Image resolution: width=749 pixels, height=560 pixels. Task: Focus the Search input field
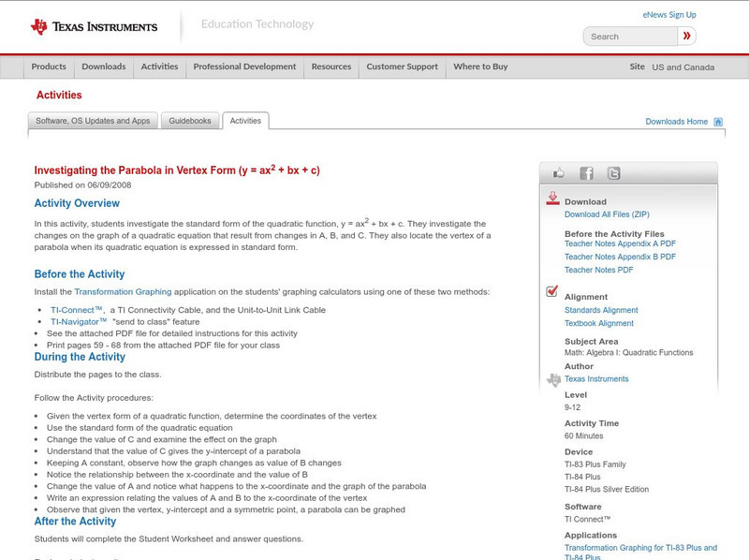click(630, 37)
